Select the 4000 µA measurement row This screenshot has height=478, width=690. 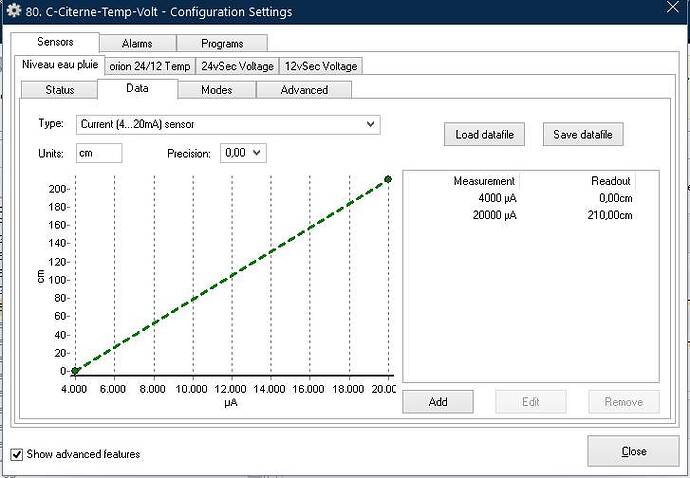(532, 198)
